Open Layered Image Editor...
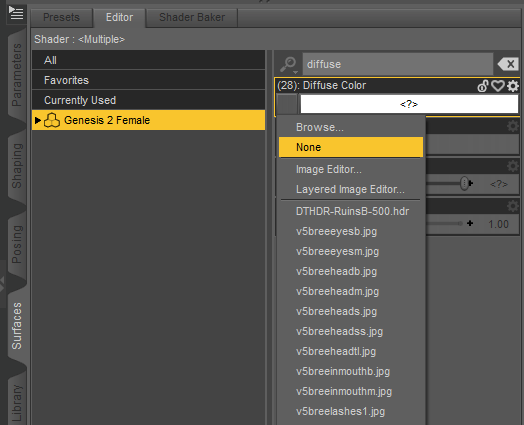The height and width of the screenshot is (425, 524). coord(350,189)
